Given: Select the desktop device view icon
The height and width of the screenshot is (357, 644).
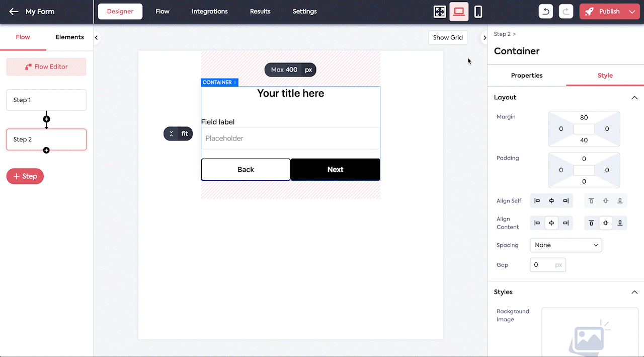Looking at the screenshot, I should click(459, 12).
